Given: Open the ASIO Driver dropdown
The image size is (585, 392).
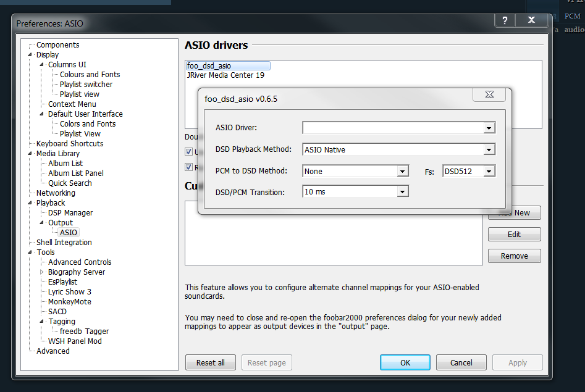Looking at the screenshot, I should coord(489,128).
